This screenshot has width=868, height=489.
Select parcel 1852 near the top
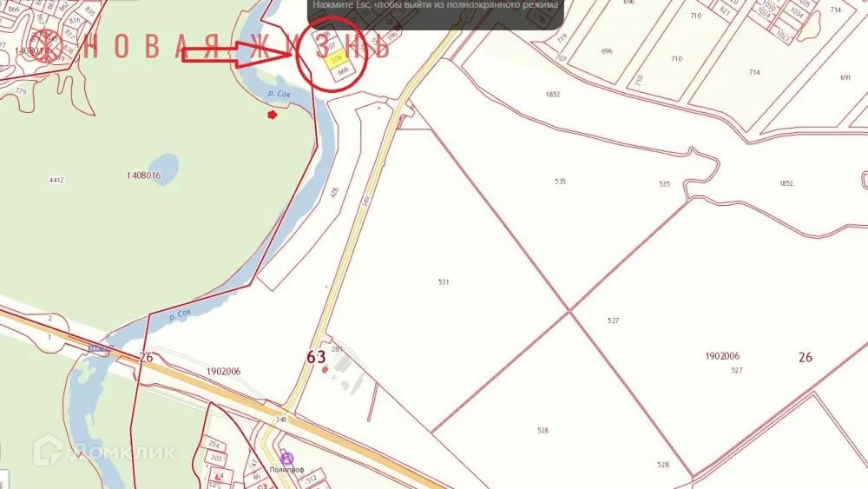(x=552, y=94)
